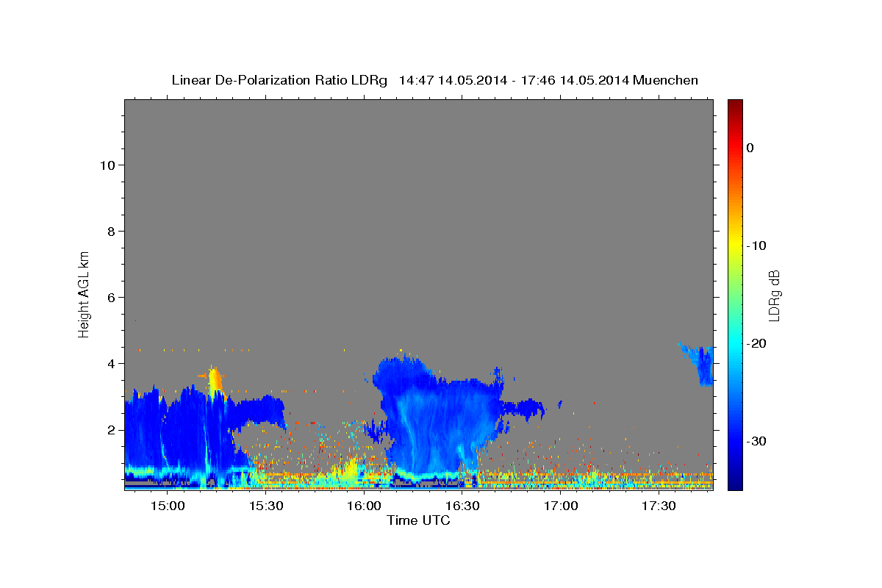Viewport: 882px width, 588px height.
Task: Click the colorbar value label -20
Action: (x=755, y=343)
